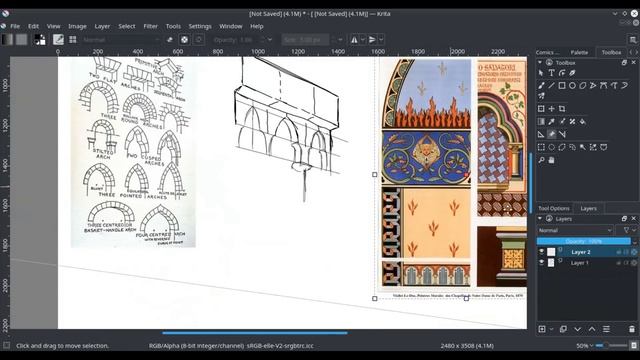Toggle lock on Layer 2

point(619,252)
